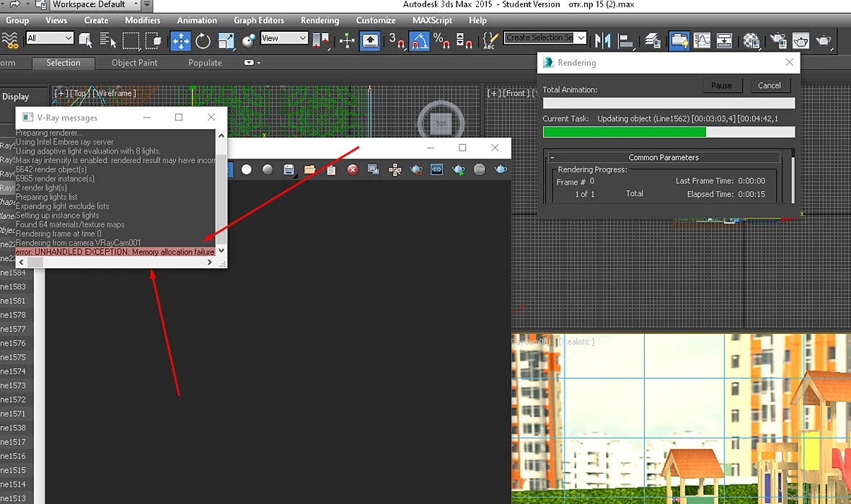This screenshot has width=851, height=504.
Task: Open the Views menu
Action: [x=56, y=21]
